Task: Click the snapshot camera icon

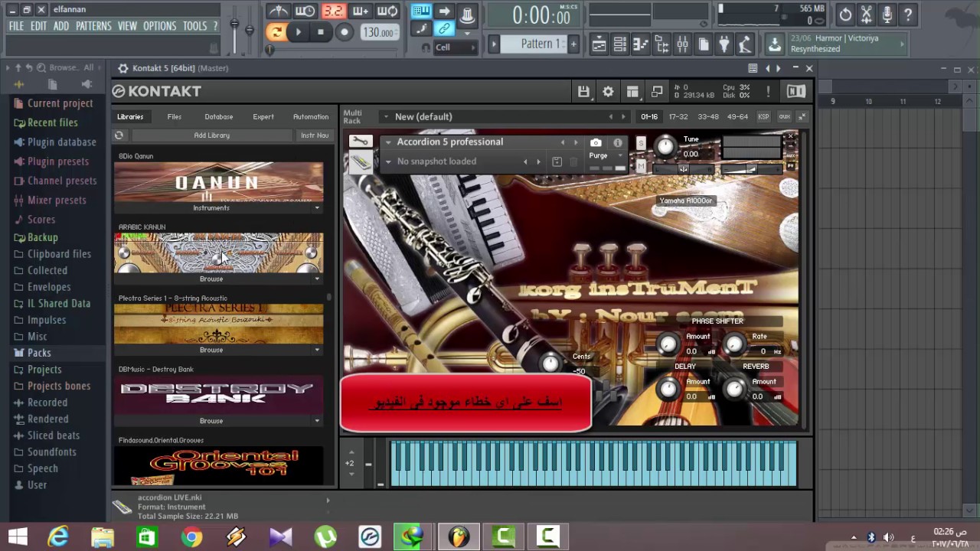Action: 596,142
